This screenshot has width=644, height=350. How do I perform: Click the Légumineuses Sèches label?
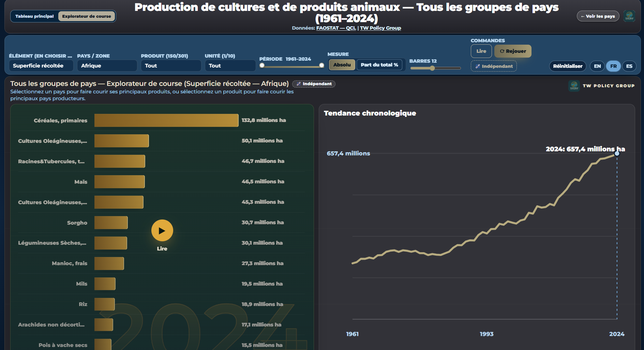click(52, 243)
